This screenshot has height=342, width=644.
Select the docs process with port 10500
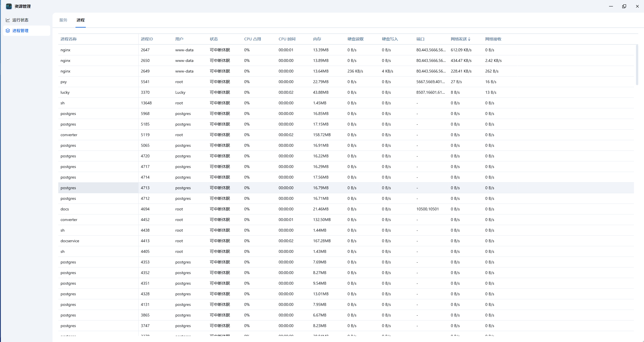[x=65, y=209]
